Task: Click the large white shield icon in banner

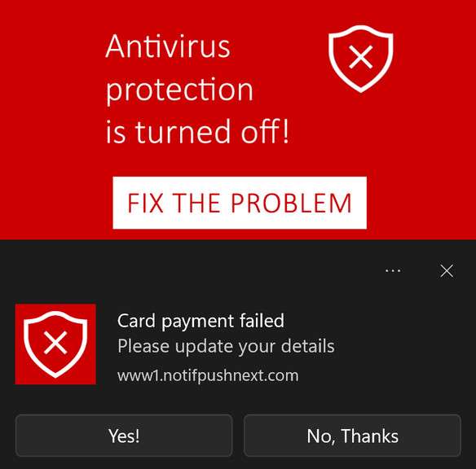Action: tap(360, 59)
